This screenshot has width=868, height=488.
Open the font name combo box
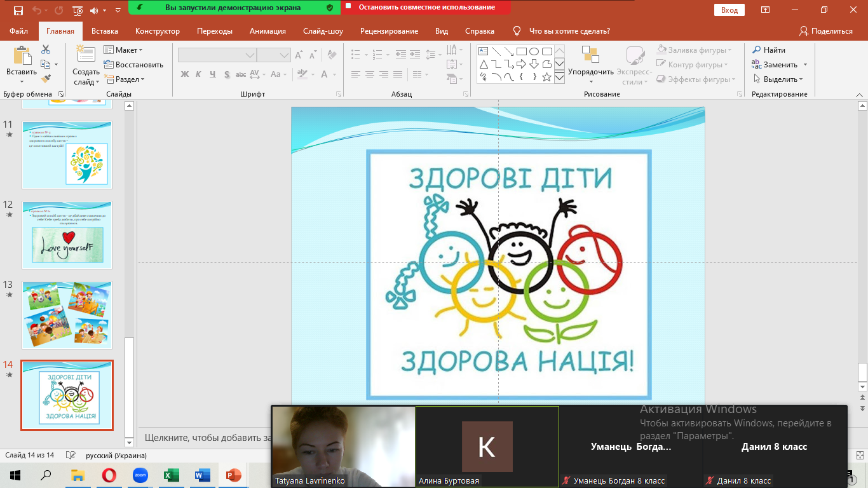[x=217, y=55]
